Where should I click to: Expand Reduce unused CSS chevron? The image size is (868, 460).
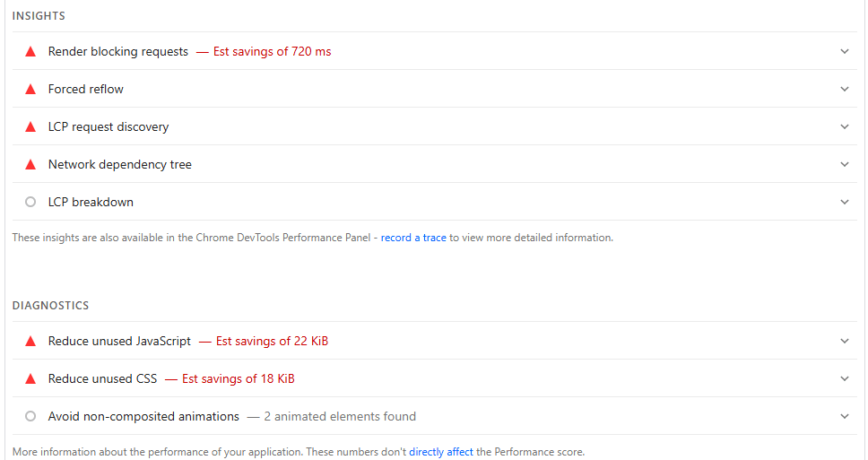(x=844, y=379)
